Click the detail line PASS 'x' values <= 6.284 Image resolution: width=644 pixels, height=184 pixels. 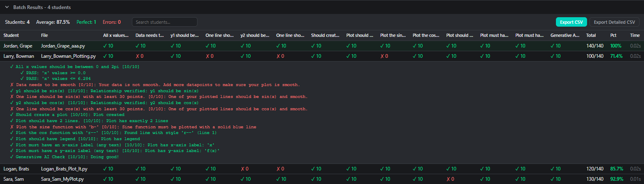pyautogui.click(x=56, y=79)
